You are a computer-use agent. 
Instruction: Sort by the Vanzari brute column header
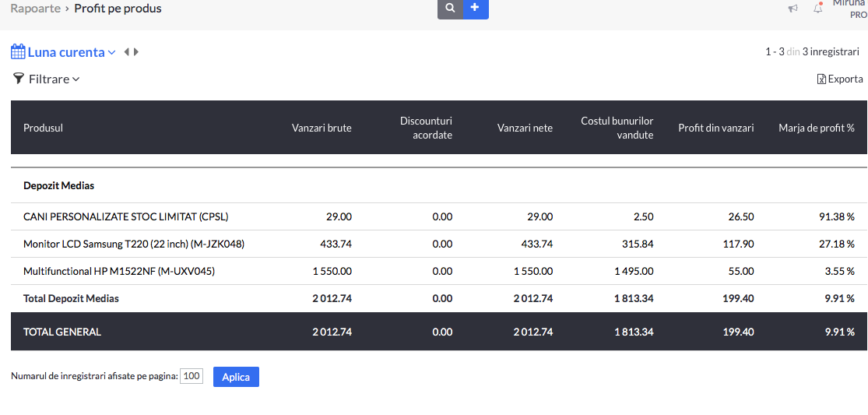pos(322,128)
